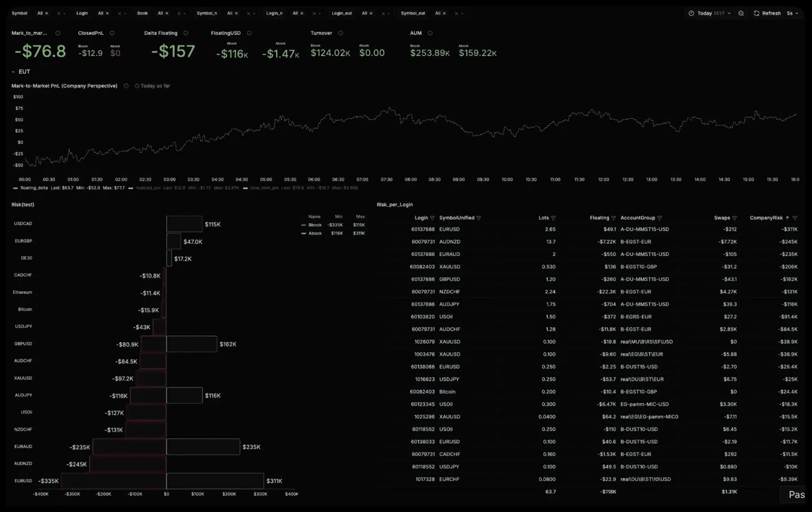Open the filter icon on the Login column
Image resolution: width=812 pixels, height=512 pixels.
[434, 218]
